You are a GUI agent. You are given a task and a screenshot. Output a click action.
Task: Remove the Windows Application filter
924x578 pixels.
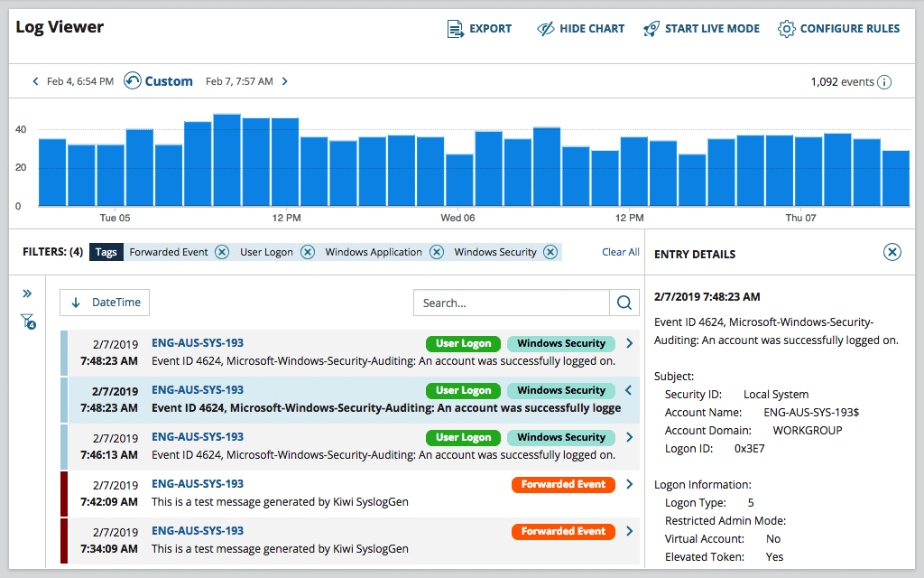(437, 252)
